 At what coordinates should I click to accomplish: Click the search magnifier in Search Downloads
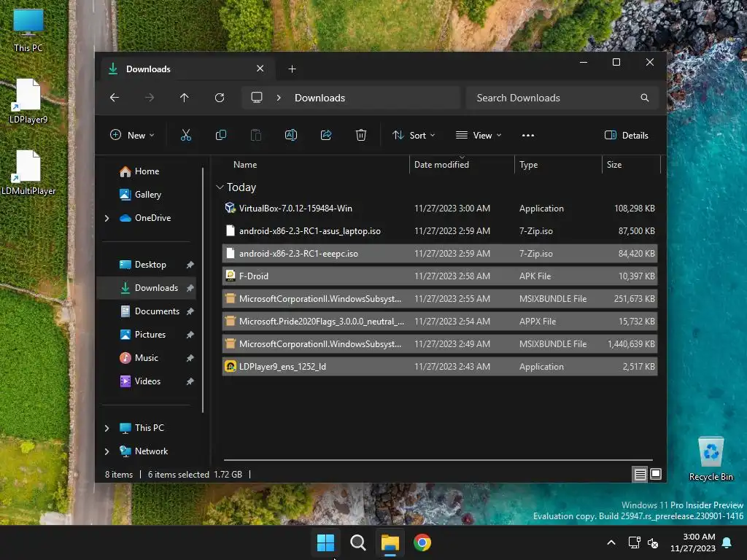645,98
